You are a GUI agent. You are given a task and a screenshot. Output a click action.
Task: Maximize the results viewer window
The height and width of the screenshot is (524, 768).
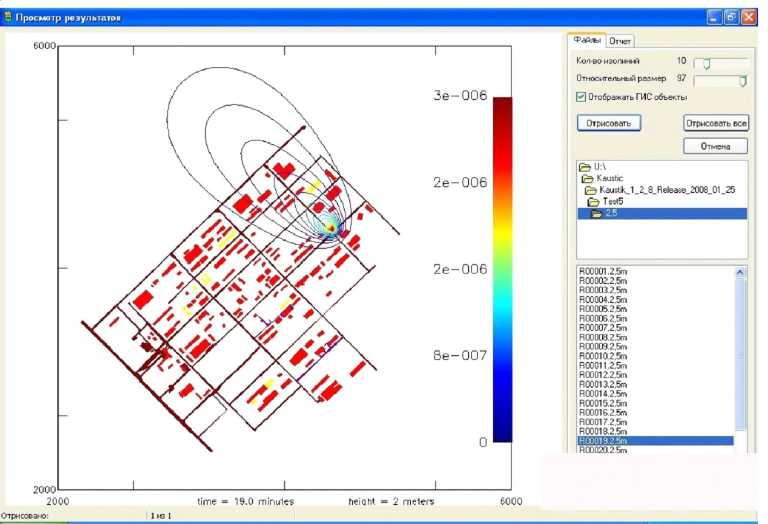pos(731,17)
